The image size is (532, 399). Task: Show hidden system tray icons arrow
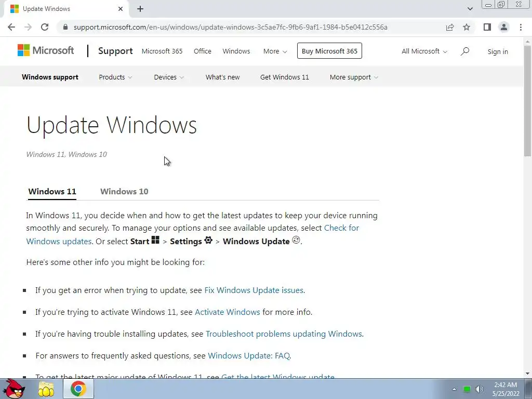click(454, 389)
